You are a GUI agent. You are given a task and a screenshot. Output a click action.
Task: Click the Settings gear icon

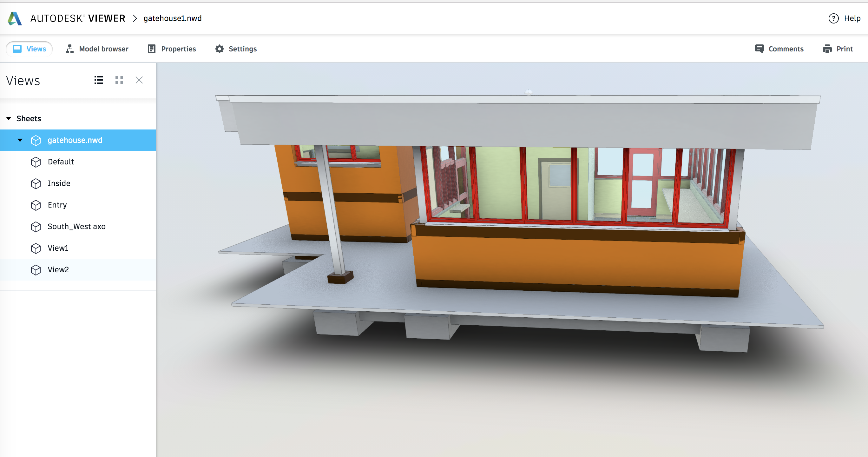pos(220,48)
